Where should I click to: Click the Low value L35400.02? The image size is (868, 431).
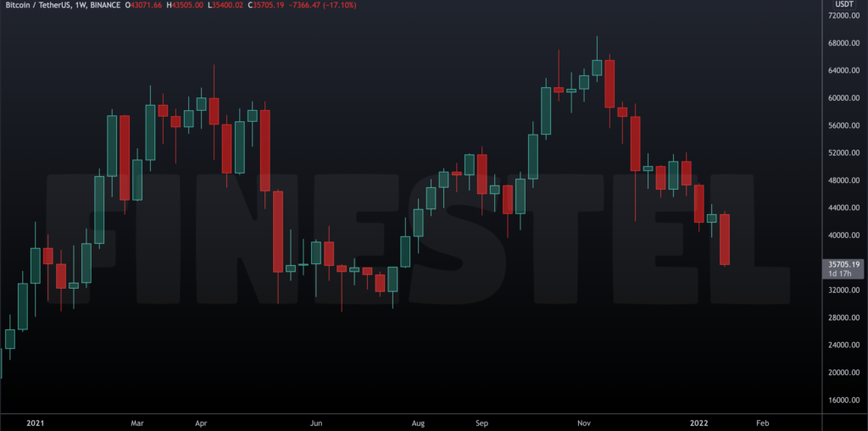click(225, 5)
